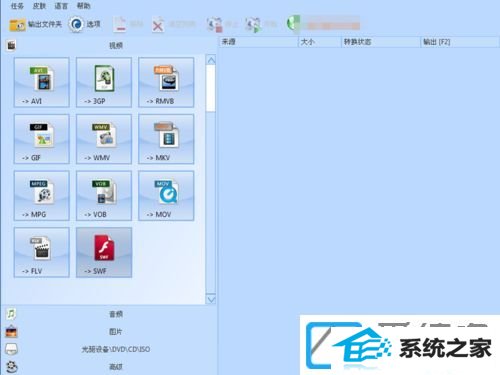Click the -> SWF Flash conversion tile
The height and width of the screenshot is (375, 500).
pyautogui.click(x=104, y=252)
